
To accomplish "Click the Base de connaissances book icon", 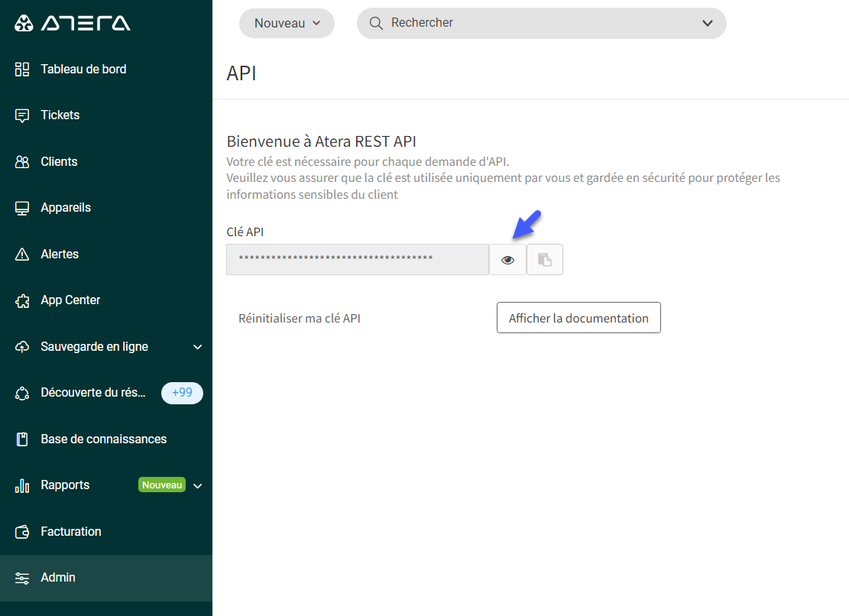I will [22, 439].
